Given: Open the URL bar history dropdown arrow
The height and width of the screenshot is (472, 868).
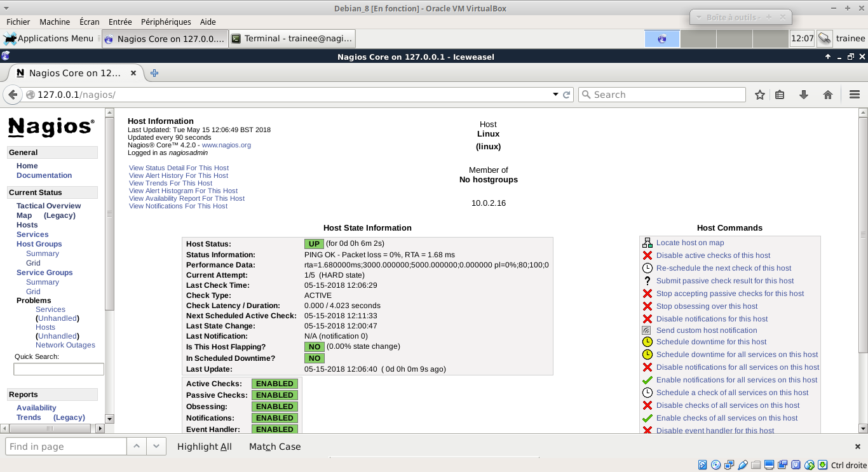Looking at the screenshot, I should click(x=555, y=95).
